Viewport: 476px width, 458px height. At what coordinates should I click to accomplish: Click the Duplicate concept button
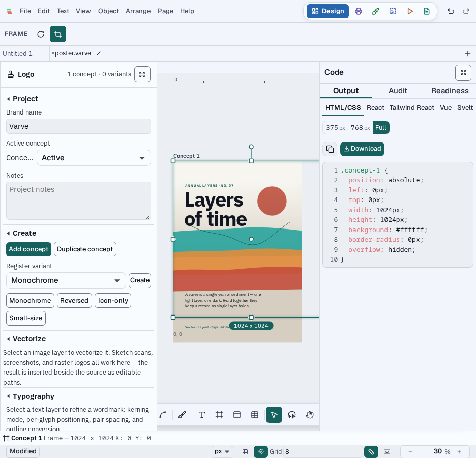(85, 249)
